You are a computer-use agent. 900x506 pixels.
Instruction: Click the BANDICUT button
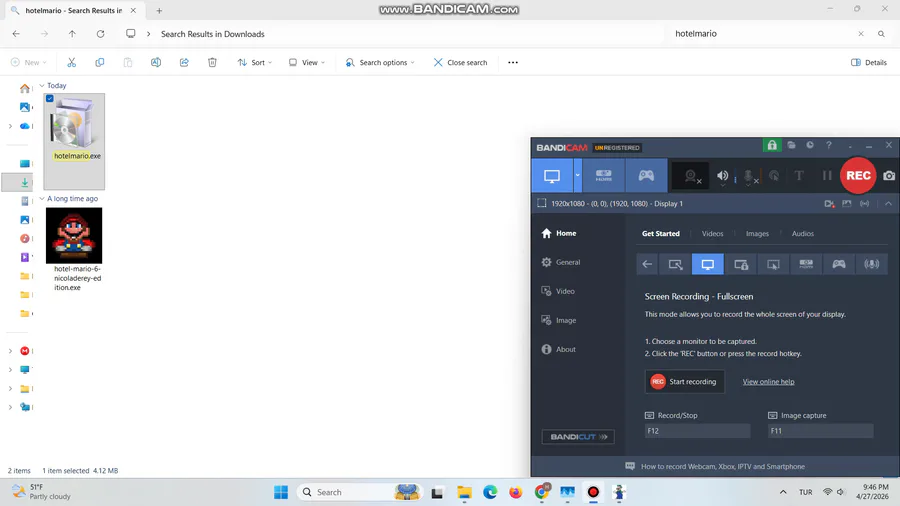pyautogui.click(x=578, y=437)
